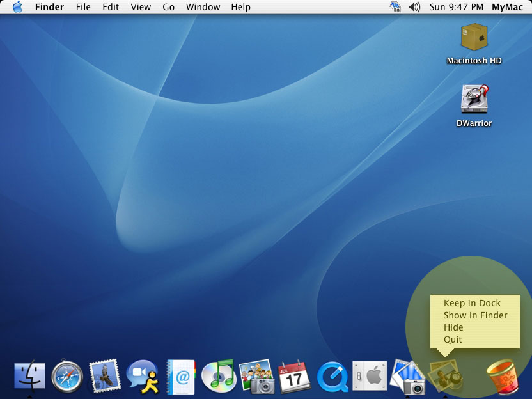Screen dimensions: 532x399
Task: Click the MyMac user menu
Action: click(507, 7)
